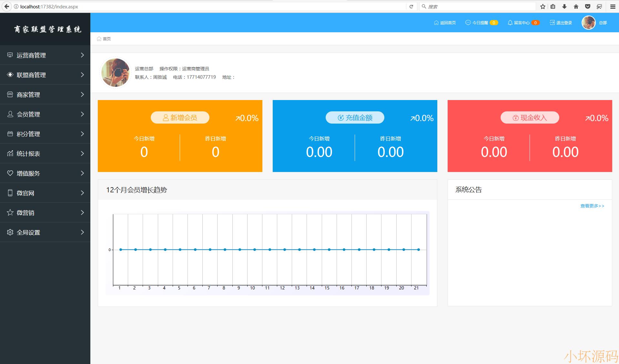
Task: Expand 联盟商管理 with its chevron
Action: pos(82,75)
